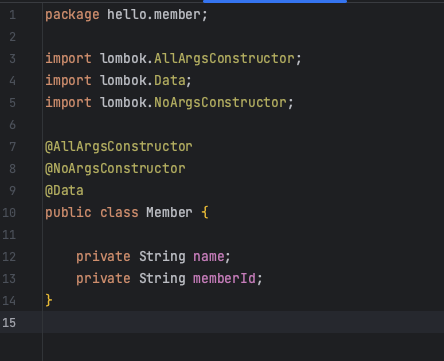Click the memberId field identifier
Viewport: 444px width, 361px height.
click(224, 279)
